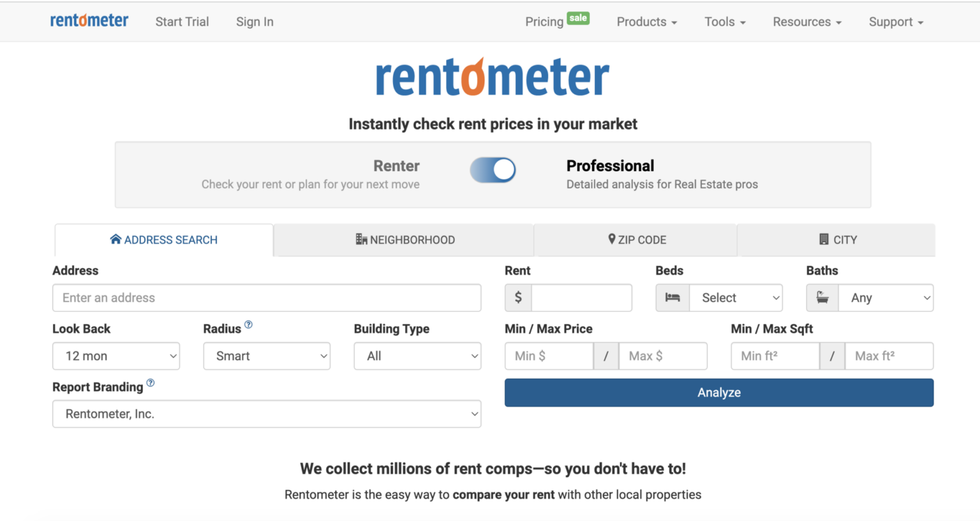Open the Tools dropdown menu
Image resolution: width=980 pixels, height=521 pixels.
coord(724,21)
